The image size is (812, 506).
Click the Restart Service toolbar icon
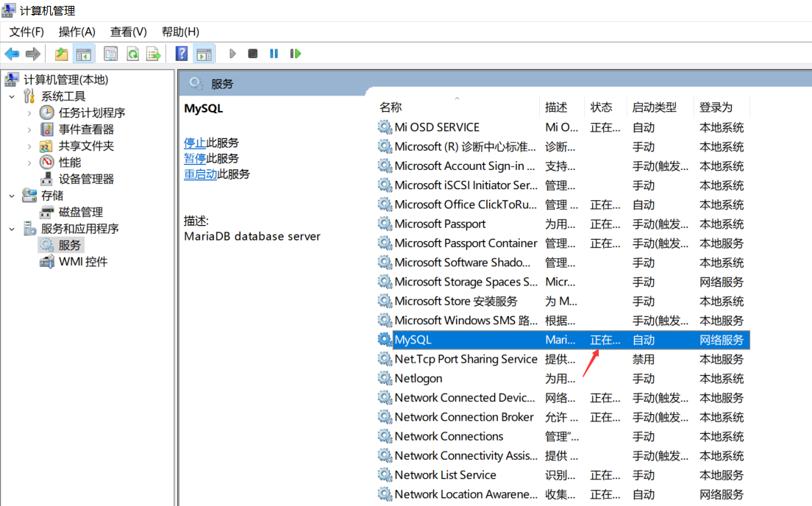295,54
